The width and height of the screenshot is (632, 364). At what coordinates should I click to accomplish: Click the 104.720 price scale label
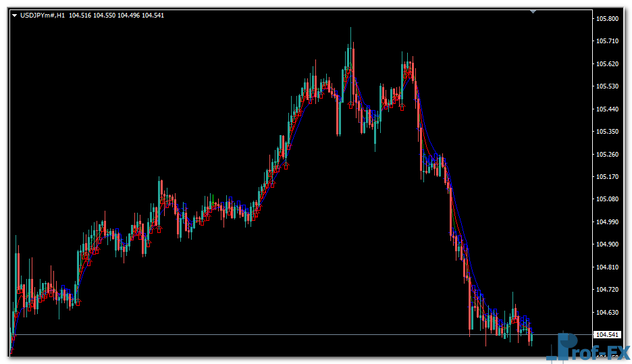click(608, 290)
